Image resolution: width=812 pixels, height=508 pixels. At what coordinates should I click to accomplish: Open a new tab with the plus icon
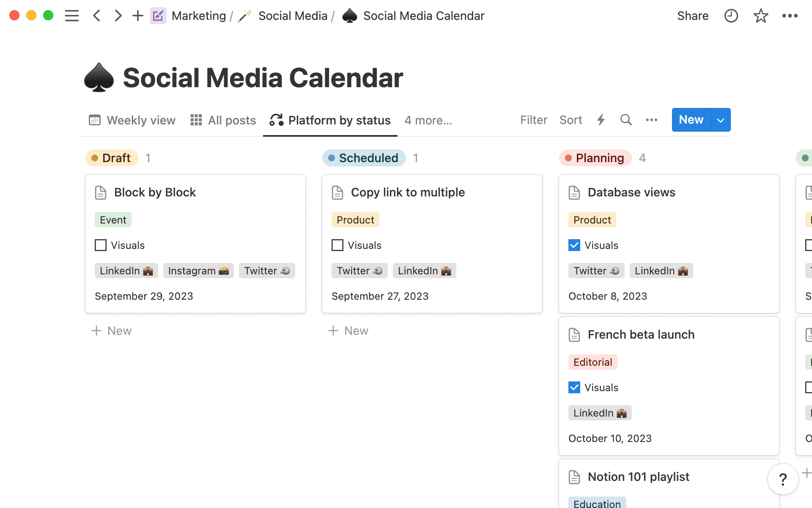point(137,16)
